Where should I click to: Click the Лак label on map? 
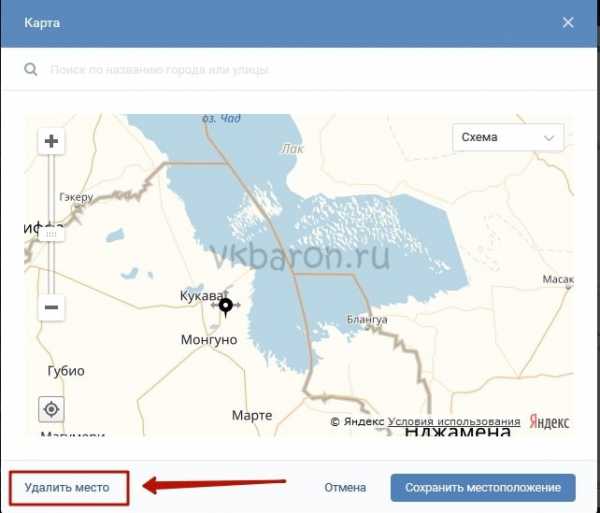(292, 148)
